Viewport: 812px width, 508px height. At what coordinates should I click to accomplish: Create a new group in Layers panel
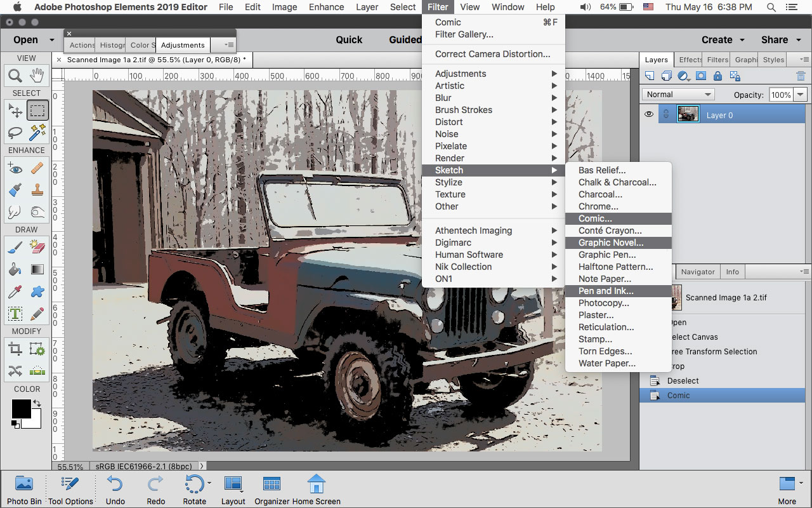coord(666,76)
